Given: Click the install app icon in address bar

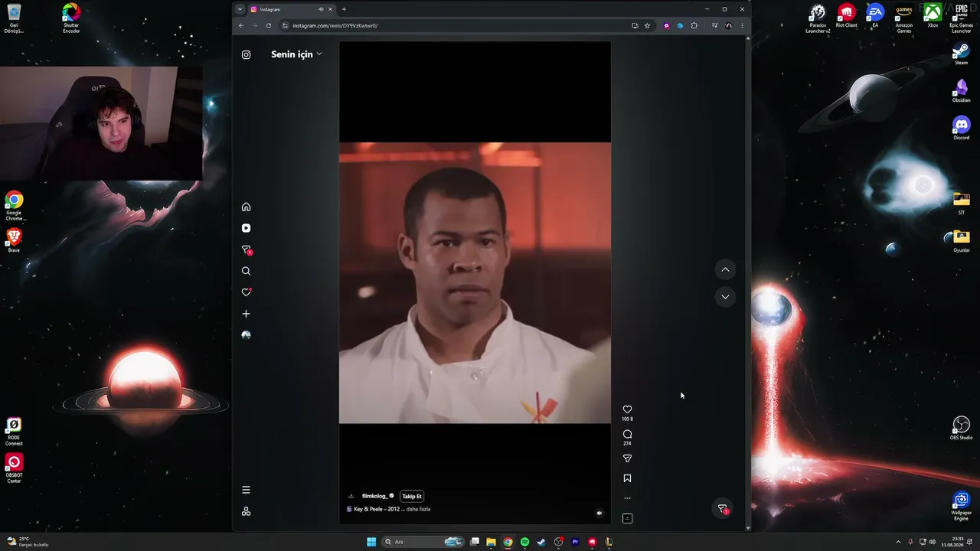Looking at the screenshot, I should click(635, 25).
